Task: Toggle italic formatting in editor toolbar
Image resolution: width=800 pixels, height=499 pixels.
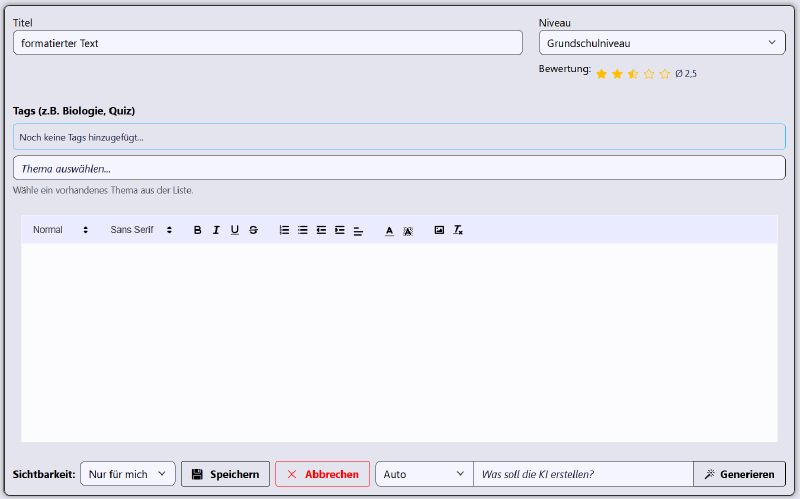Action: point(216,230)
